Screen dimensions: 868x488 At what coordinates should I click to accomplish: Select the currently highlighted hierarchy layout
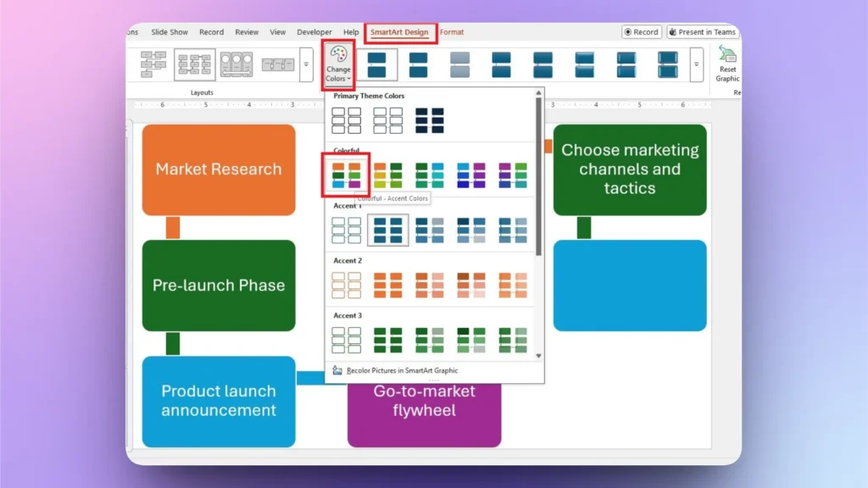tap(193, 64)
